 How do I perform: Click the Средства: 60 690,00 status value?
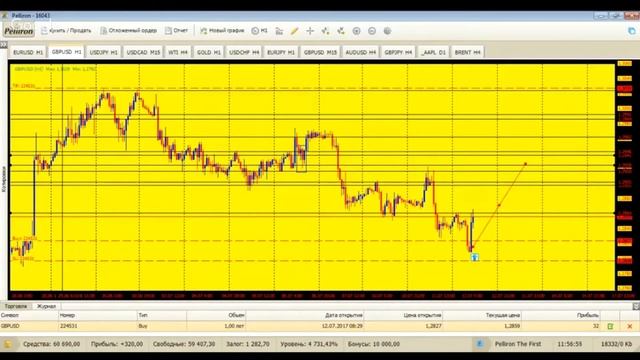pos(51,344)
